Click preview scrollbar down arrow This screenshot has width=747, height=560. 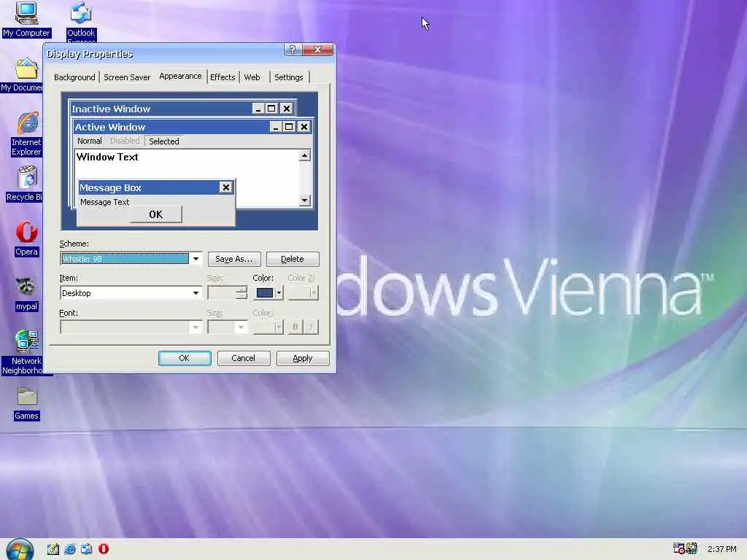tap(304, 201)
